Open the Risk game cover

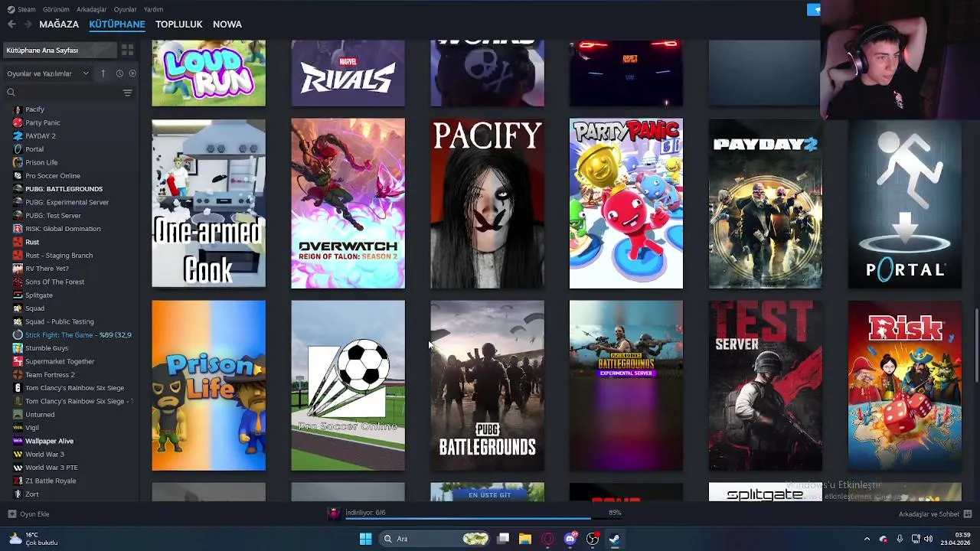click(x=905, y=386)
